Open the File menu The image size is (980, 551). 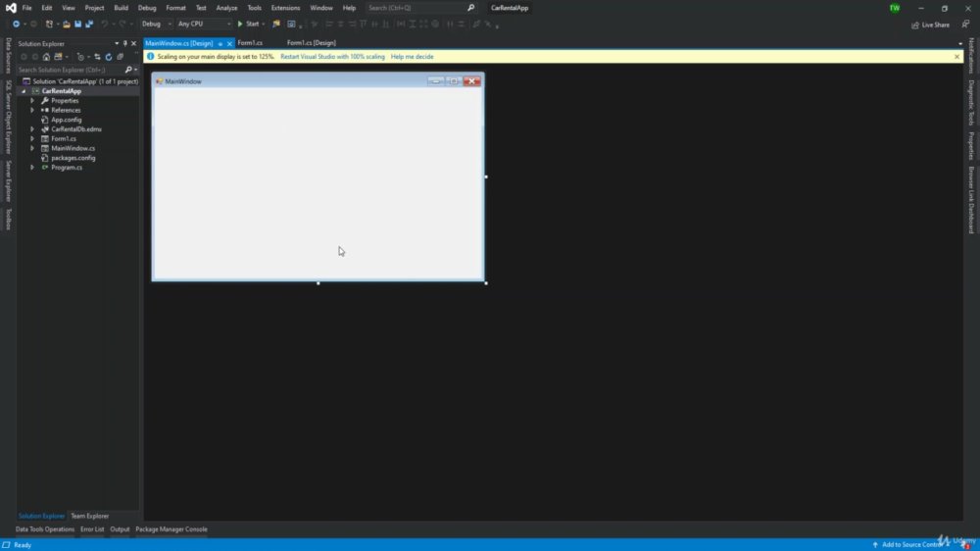tap(26, 8)
